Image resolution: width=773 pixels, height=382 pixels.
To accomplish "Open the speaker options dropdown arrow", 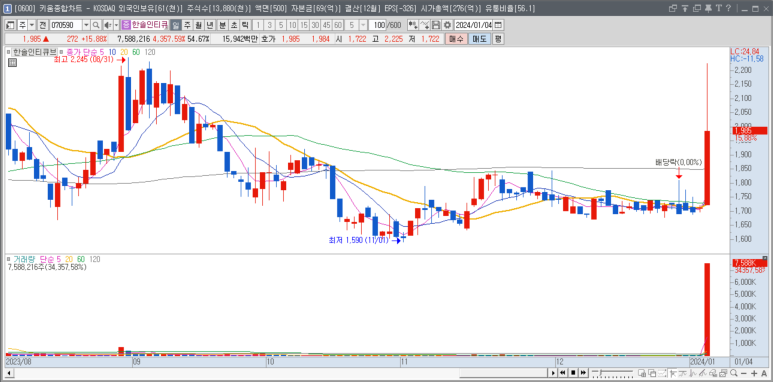I will tap(116, 25).
